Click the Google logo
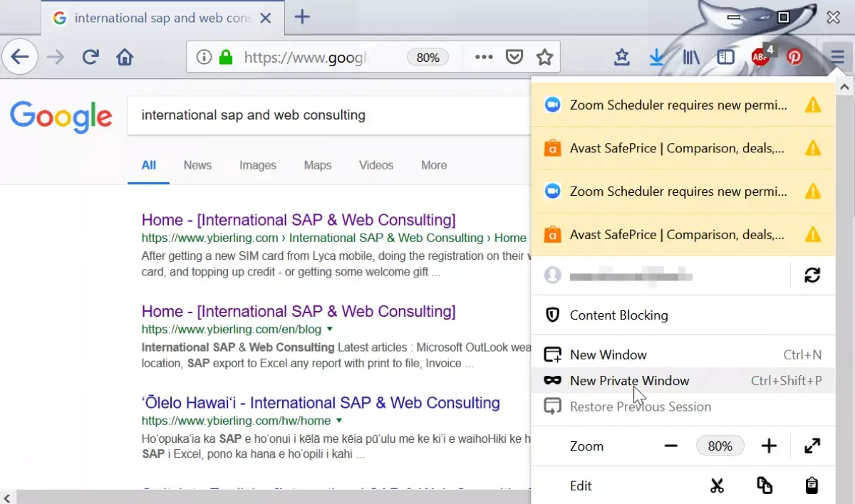Image resolution: width=855 pixels, height=504 pixels. pyautogui.click(x=61, y=116)
